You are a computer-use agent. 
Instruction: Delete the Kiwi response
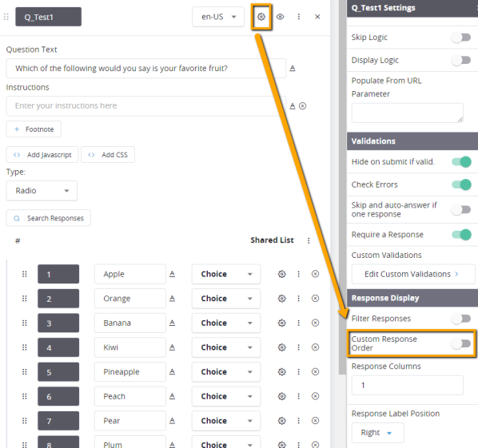pos(315,347)
